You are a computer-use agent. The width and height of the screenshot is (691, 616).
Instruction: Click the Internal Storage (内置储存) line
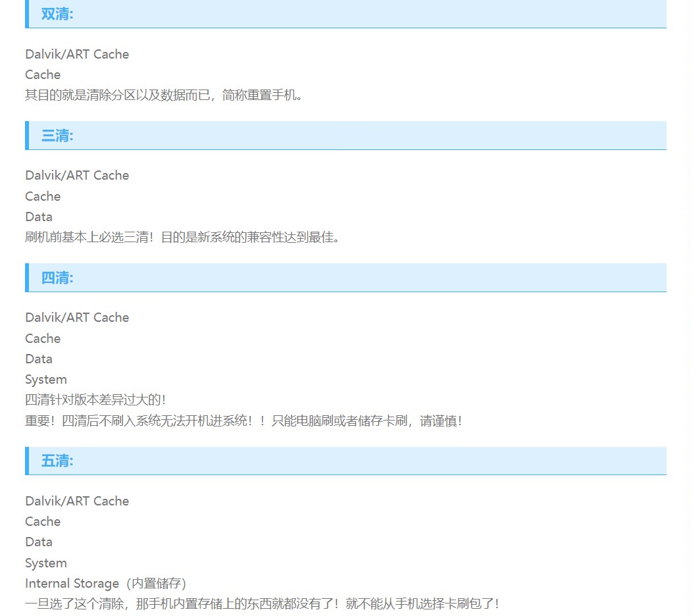pos(107,584)
